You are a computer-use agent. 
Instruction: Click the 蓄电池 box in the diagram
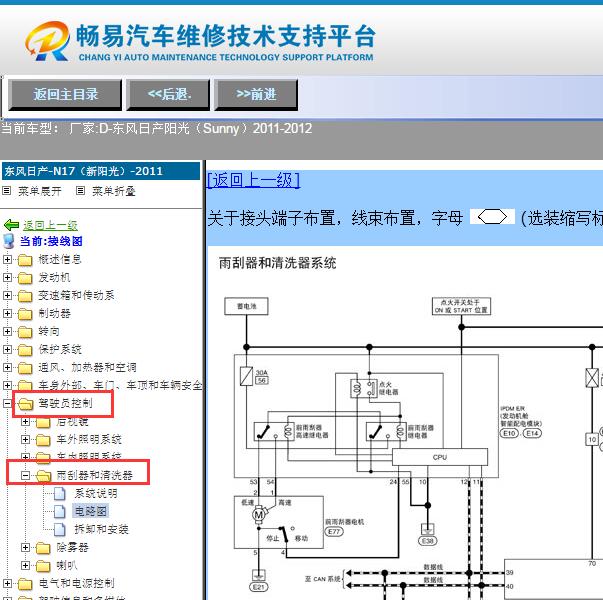tap(246, 307)
